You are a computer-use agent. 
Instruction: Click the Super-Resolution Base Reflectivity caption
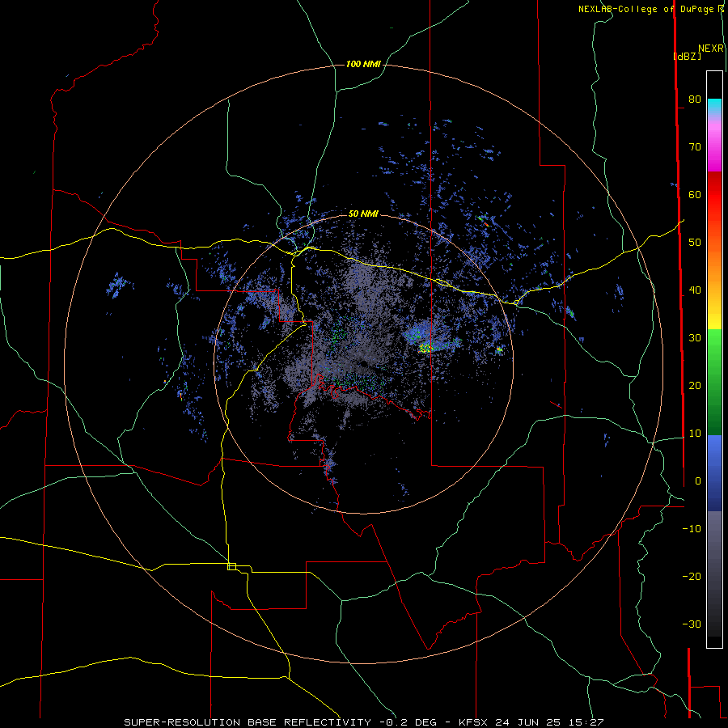coord(363,722)
